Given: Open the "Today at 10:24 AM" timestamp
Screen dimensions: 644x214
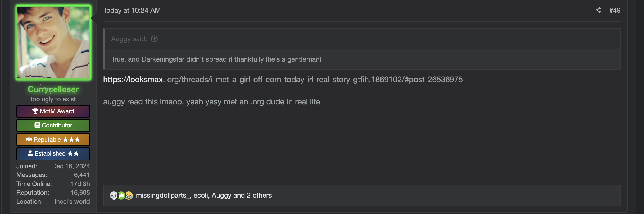Looking at the screenshot, I should tap(132, 10).
